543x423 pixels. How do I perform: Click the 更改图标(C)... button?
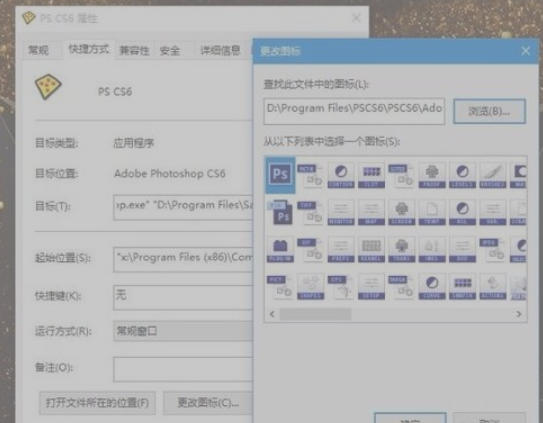(x=208, y=403)
